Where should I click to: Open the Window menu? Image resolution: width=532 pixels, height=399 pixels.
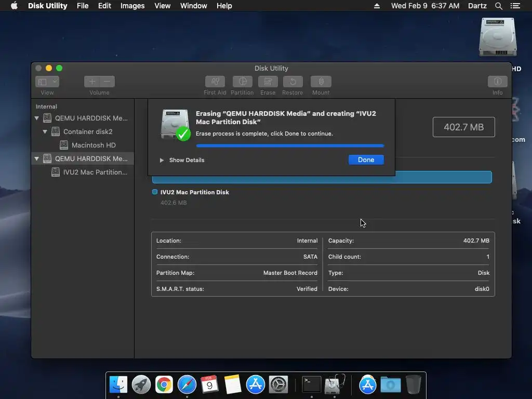coord(194,6)
